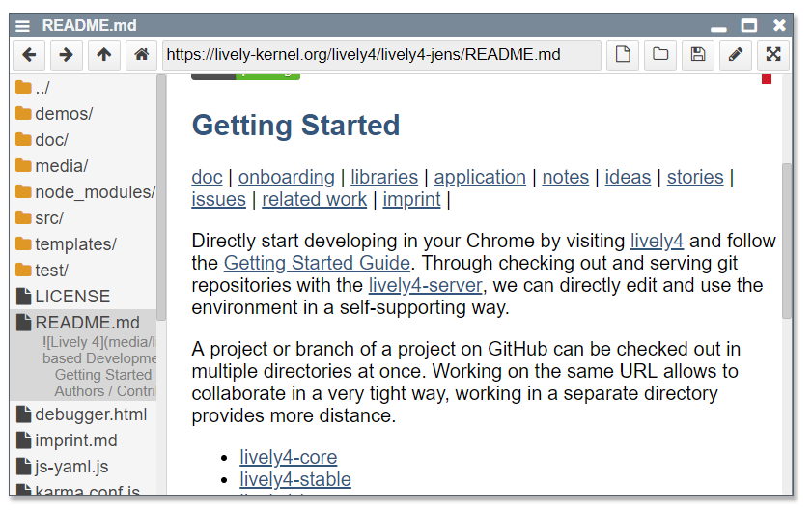Go up to the parent directory
Image resolution: width=812 pixels, height=514 pixels.
tap(103, 55)
